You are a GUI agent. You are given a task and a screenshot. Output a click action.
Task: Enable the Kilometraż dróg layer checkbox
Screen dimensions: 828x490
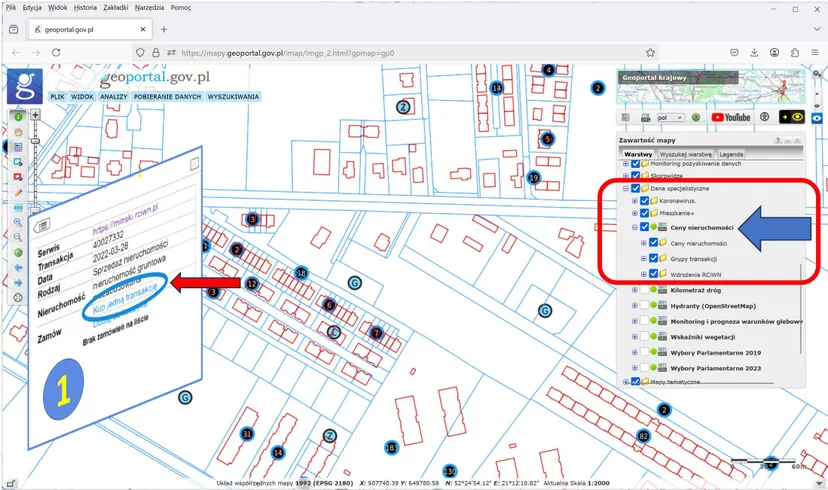(644, 290)
